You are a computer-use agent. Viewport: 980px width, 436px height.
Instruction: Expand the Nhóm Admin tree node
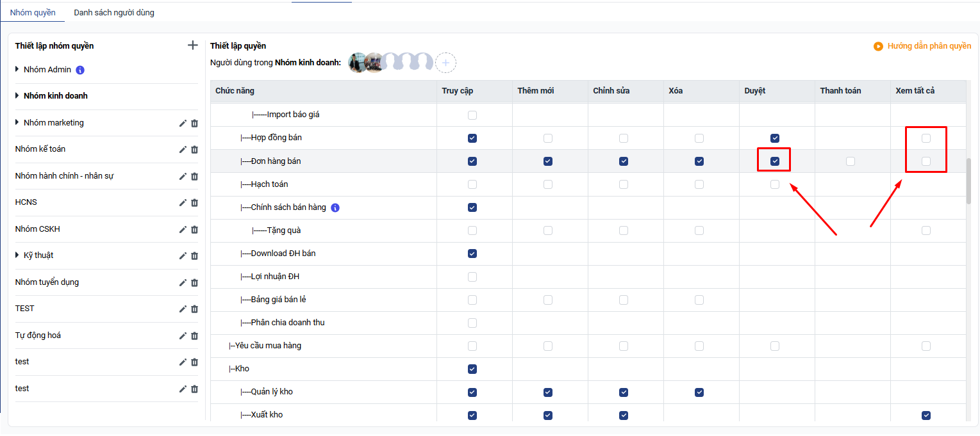17,69
